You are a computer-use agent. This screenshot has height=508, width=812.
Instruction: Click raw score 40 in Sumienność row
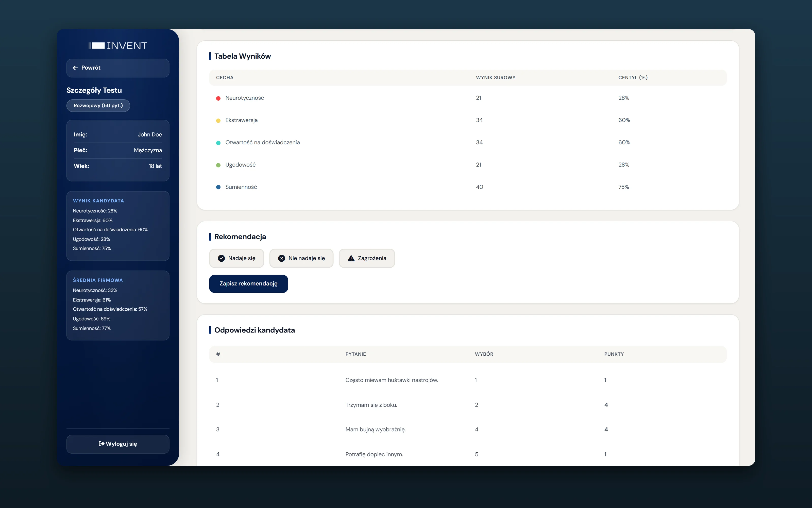(480, 187)
